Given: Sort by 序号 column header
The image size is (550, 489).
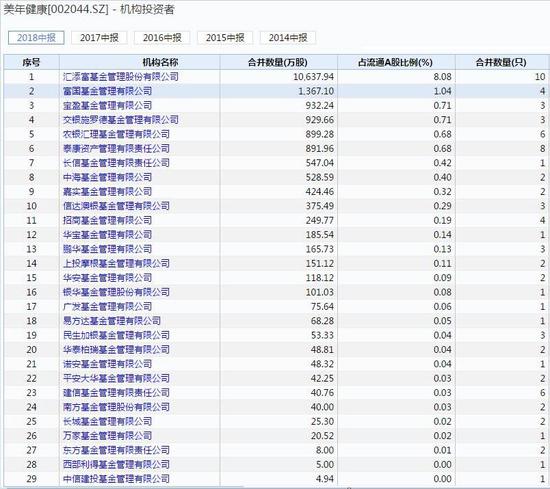Looking at the screenshot, I should [32, 62].
